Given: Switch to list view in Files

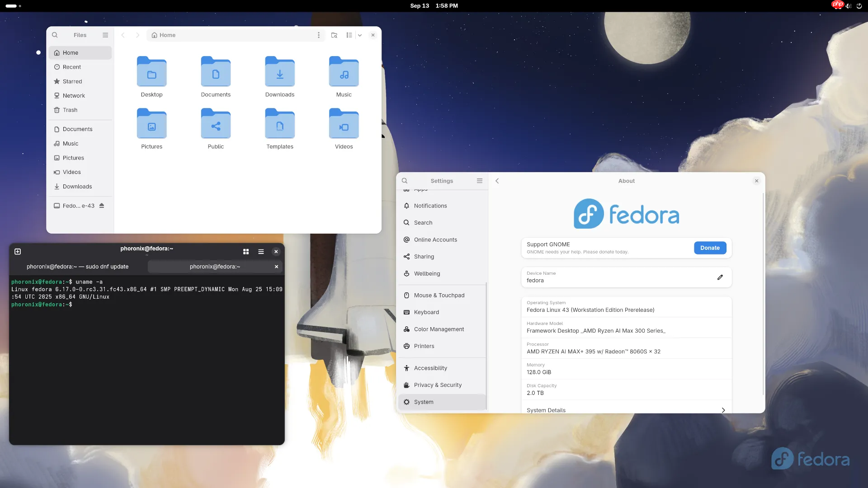Looking at the screenshot, I should pyautogui.click(x=349, y=35).
